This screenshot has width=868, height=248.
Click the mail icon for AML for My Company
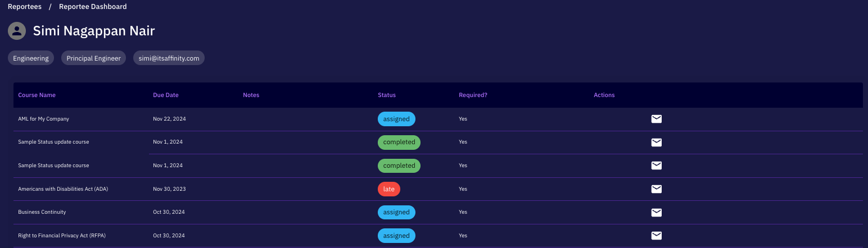click(x=656, y=119)
